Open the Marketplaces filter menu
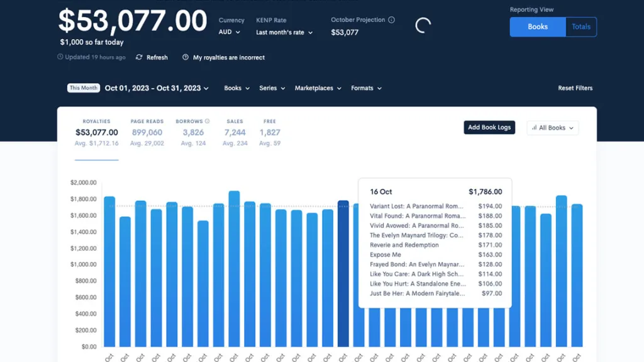The height and width of the screenshot is (362, 644). click(318, 88)
